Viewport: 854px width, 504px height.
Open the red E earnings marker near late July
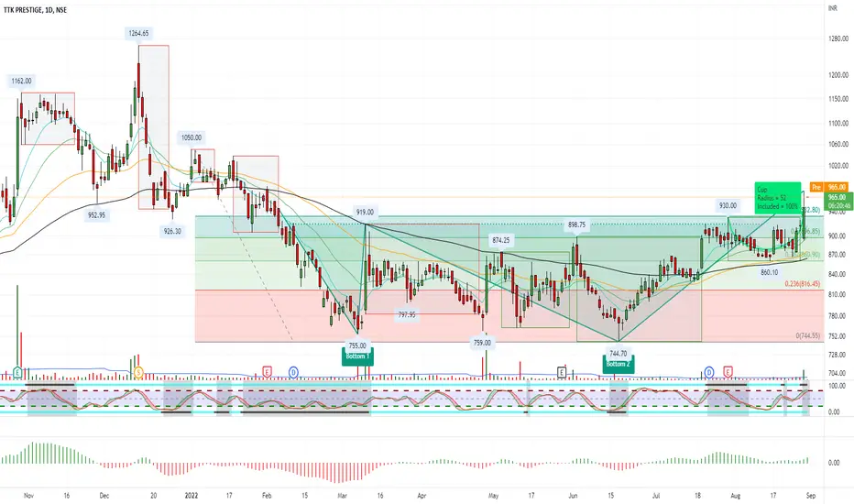click(x=728, y=373)
